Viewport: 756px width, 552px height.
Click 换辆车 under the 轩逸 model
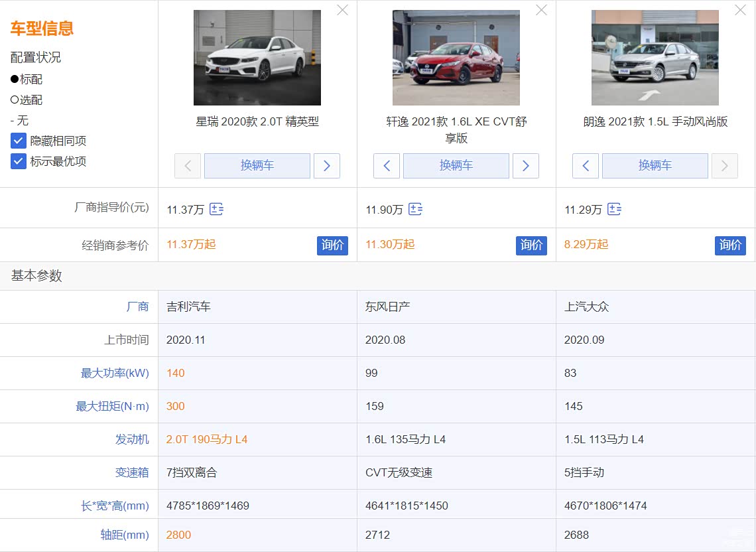point(456,166)
